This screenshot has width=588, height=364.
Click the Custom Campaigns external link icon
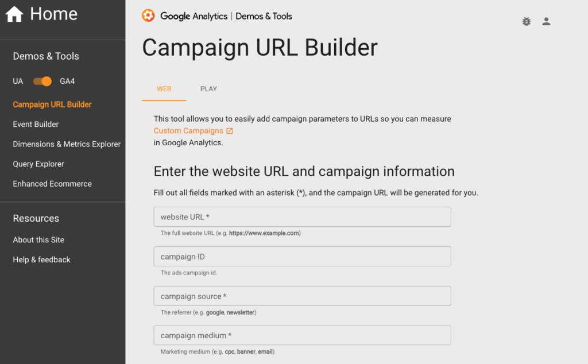pos(230,131)
